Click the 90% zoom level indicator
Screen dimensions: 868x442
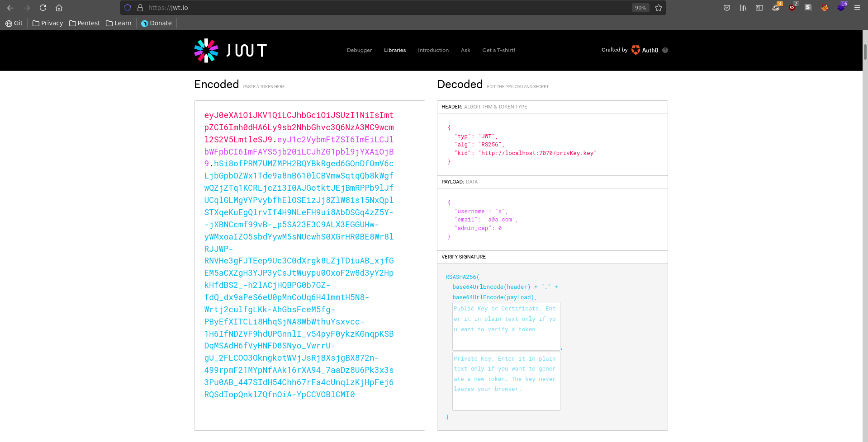click(640, 8)
